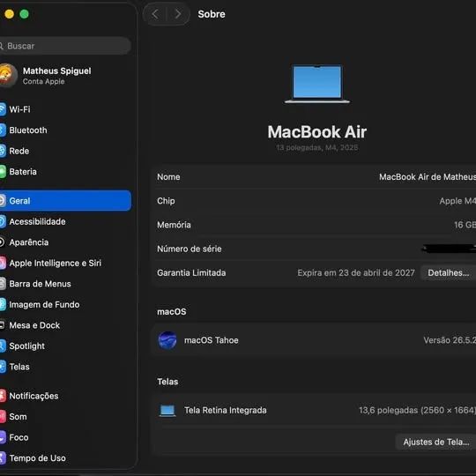
Task: Open Aparência settings
Action: pyautogui.click(x=65, y=242)
